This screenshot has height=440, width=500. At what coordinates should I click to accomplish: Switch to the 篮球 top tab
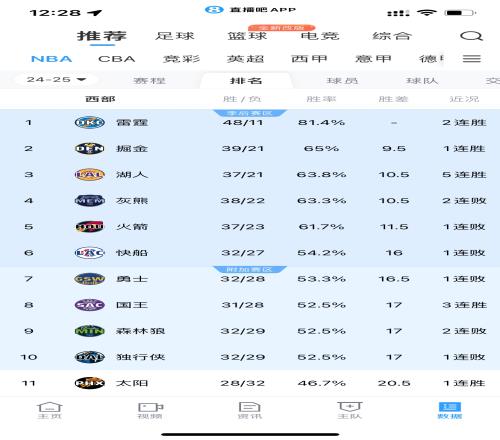[x=247, y=36]
